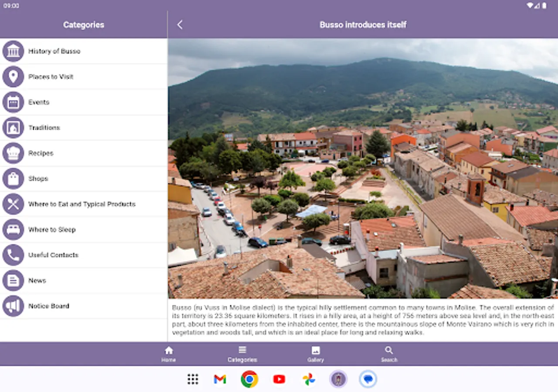Viewport: 558px width, 392px height.
Task: Click the History of Busso building icon
Action: tap(13, 51)
